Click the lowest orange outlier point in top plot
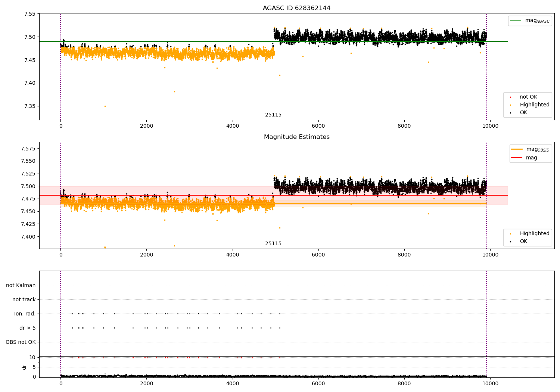Image resolution: width=560 pixels, height=392 pixels. click(105, 106)
